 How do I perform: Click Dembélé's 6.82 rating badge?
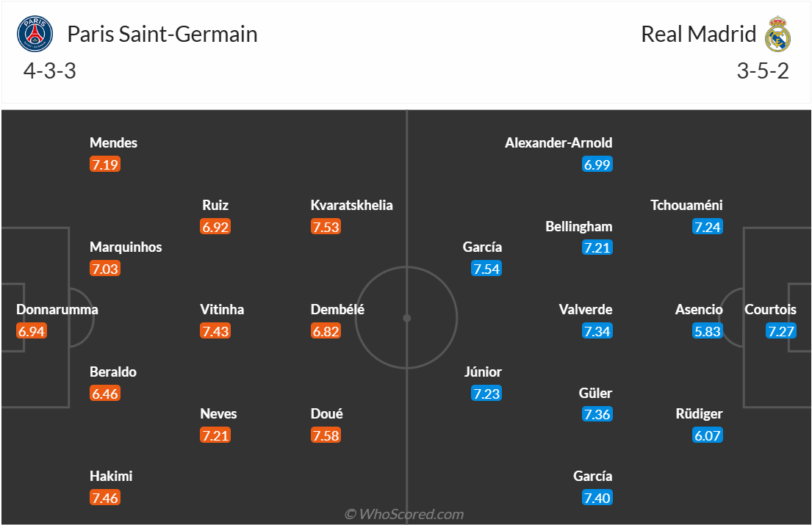click(x=326, y=330)
